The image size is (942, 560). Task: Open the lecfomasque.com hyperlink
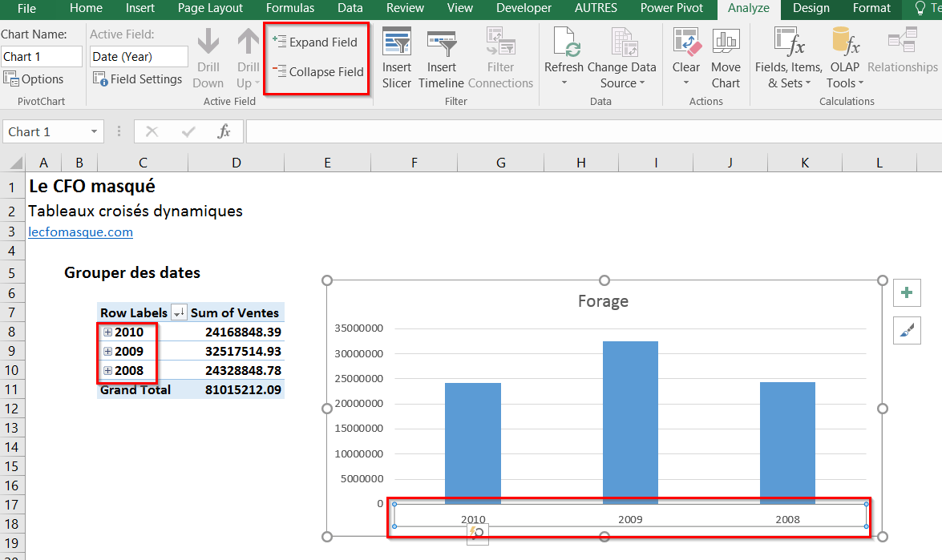[80, 232]
